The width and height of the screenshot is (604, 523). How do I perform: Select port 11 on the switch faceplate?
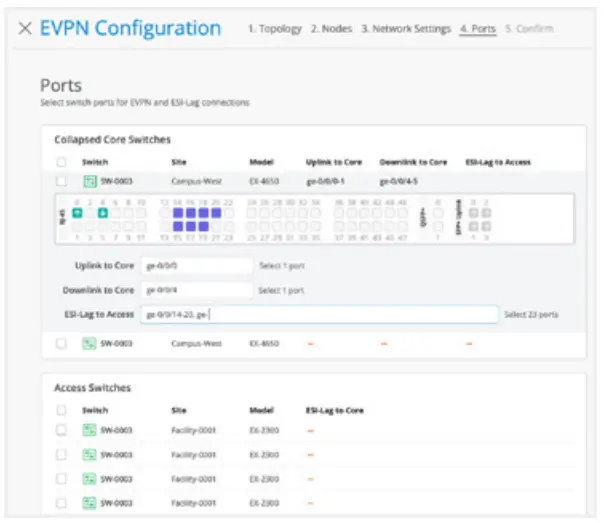click(141, 226)
